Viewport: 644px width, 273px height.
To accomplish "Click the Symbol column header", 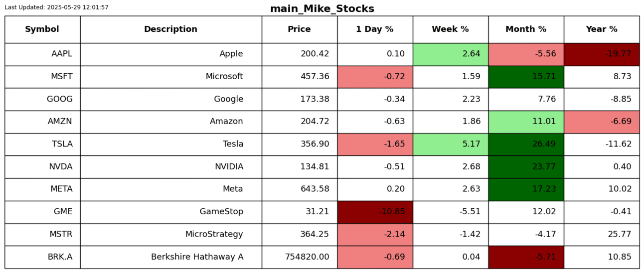I will 42,29.
